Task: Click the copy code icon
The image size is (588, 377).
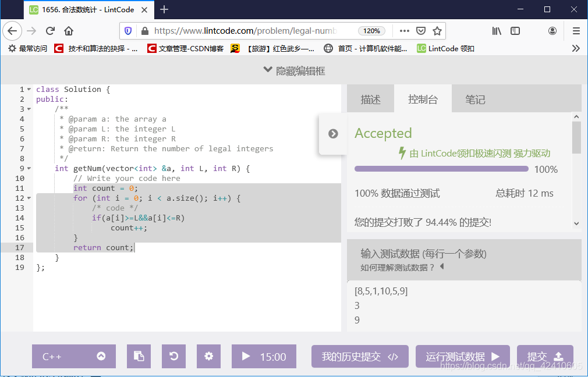Action: pos(139,356)
